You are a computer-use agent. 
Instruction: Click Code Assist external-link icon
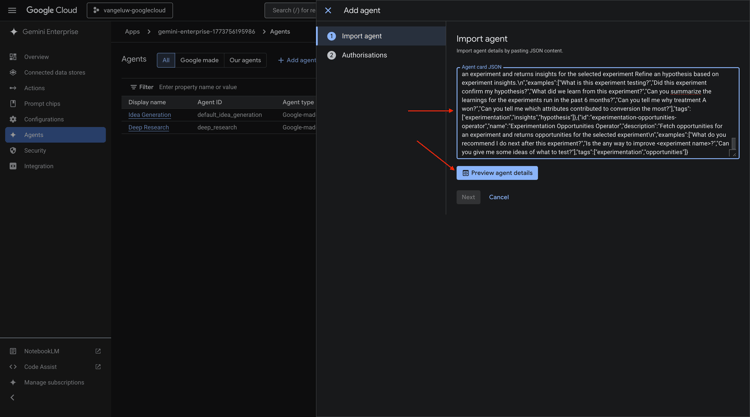[98, 367]
